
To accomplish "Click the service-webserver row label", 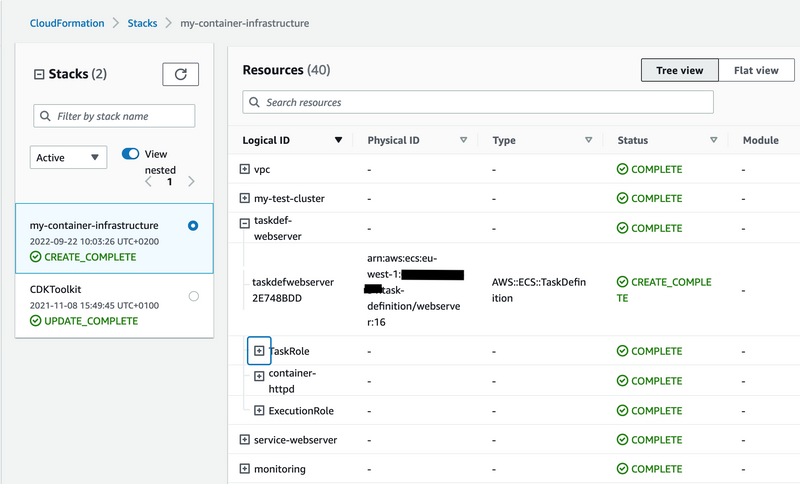I will [295, 440].
